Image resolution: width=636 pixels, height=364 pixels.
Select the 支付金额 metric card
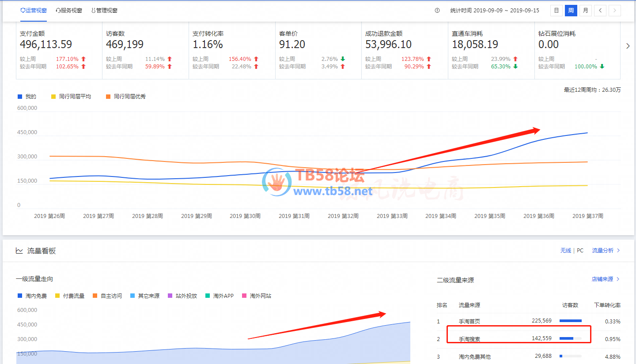59,50
